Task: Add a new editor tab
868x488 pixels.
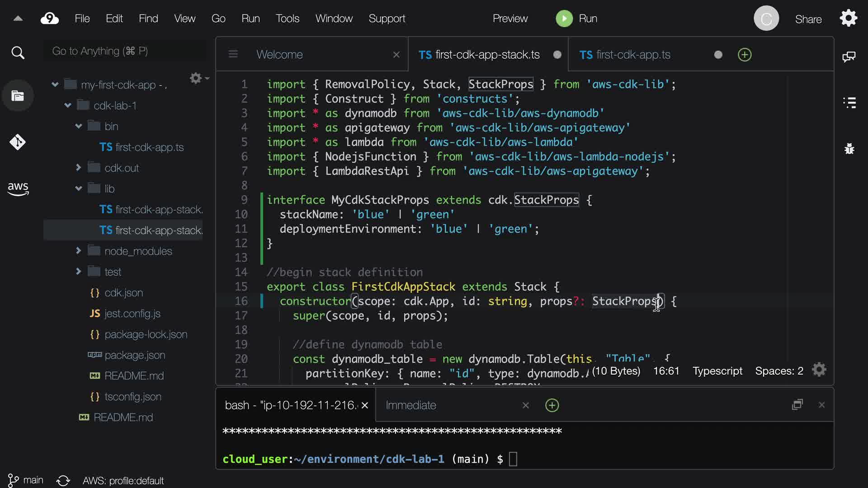Action: coord(745,55)
